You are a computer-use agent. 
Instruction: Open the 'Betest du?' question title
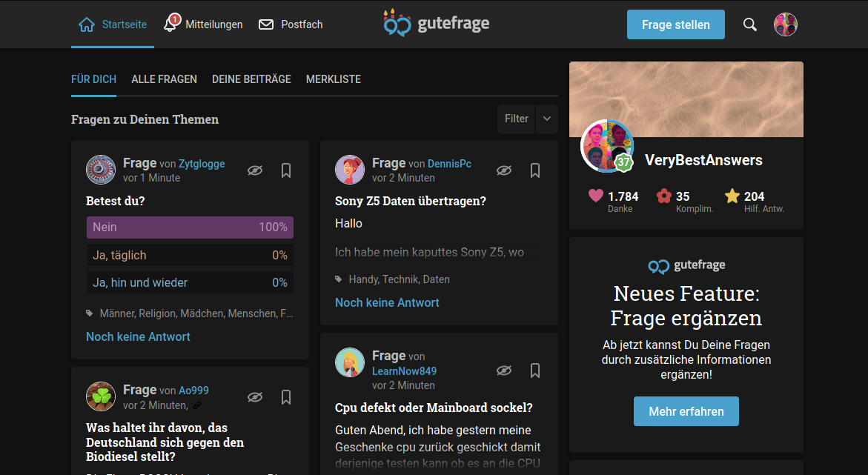click(115, 201)
